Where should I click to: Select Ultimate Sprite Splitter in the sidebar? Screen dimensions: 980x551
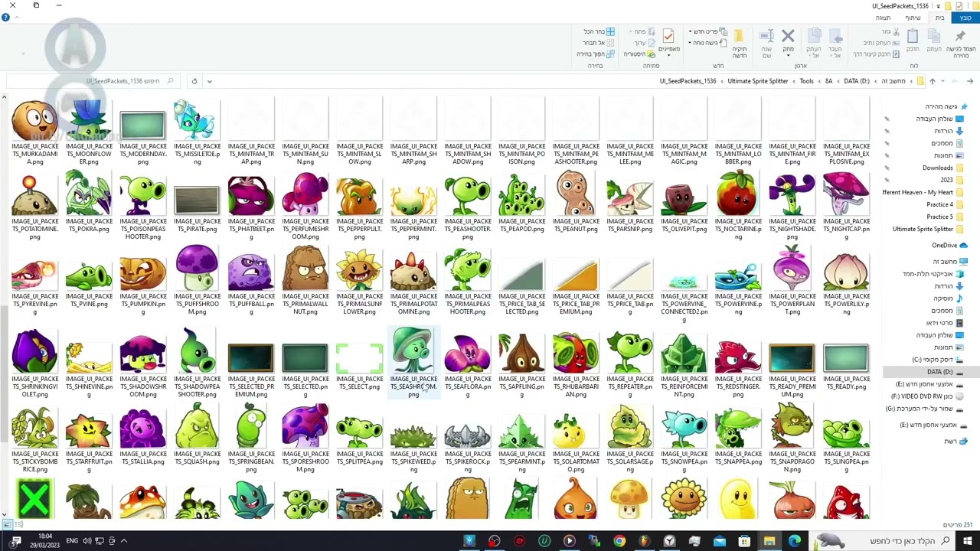coord(929,229)
